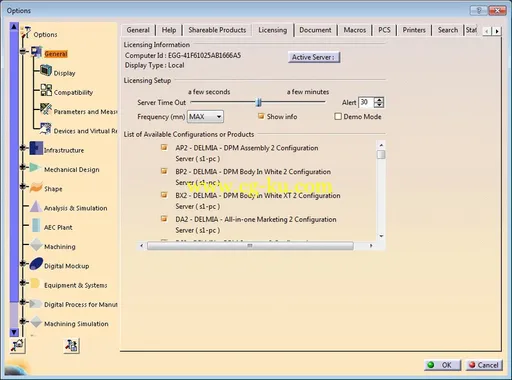Select the Display settings icon
Screen dimensions: 512x380
click(x=46, y=71)
